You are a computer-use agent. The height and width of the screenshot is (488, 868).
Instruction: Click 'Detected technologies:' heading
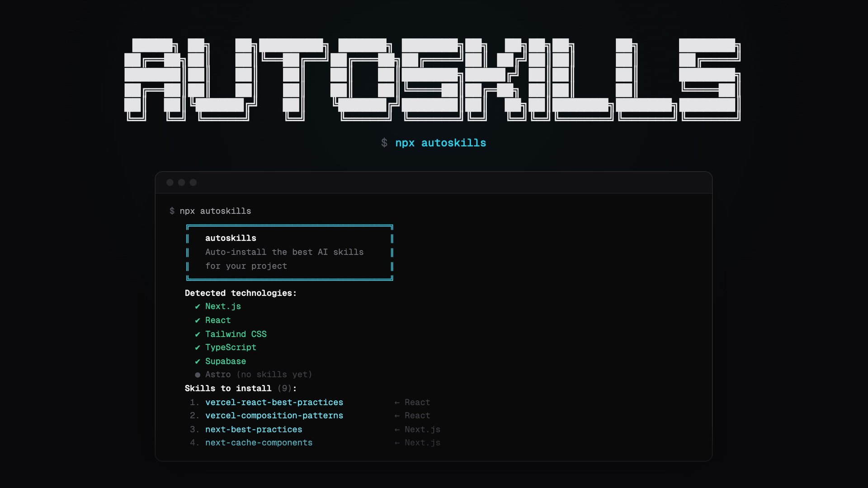point(241,293)
